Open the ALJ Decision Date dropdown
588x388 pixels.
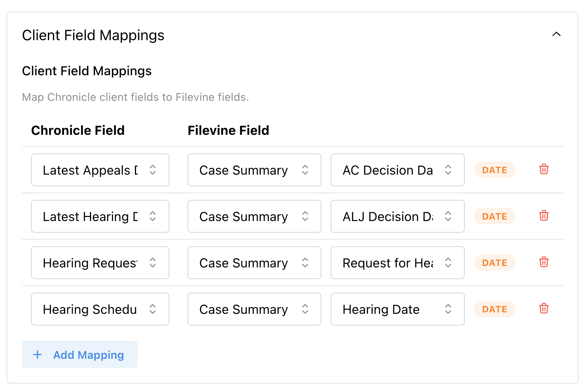coord(397,216)
